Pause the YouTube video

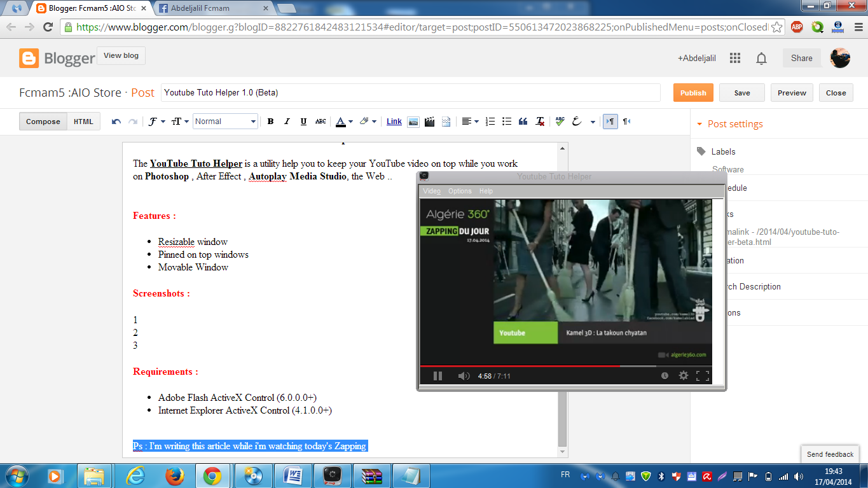437,376
